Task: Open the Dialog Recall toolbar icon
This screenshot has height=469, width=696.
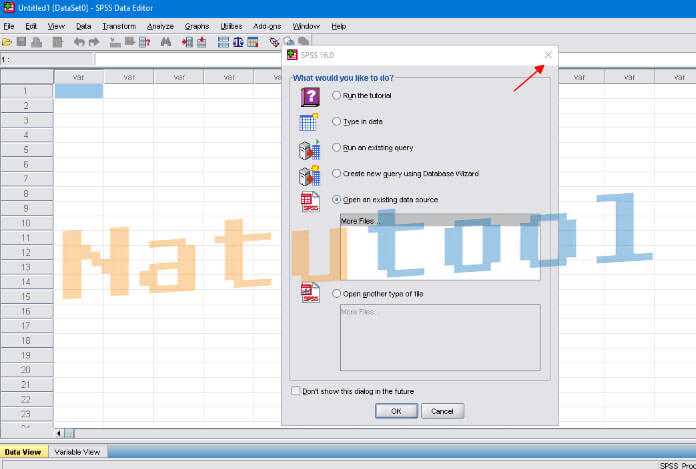Action: (58, 43)
